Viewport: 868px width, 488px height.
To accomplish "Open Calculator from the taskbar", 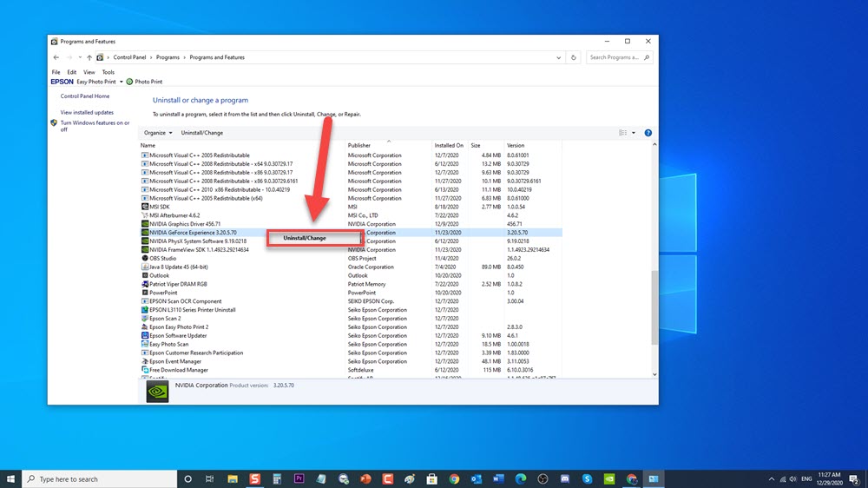I will coord(277,479).
